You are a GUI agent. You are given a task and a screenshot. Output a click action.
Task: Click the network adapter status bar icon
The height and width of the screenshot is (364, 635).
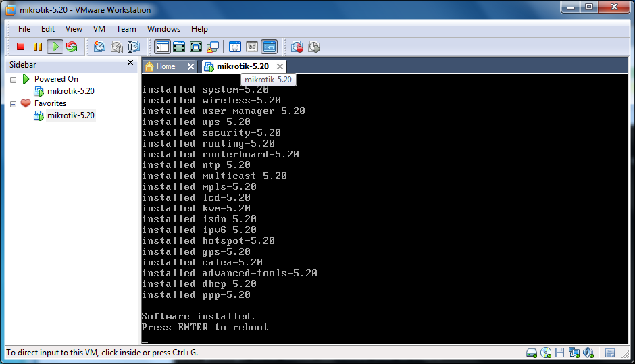(x=574, y=353)
